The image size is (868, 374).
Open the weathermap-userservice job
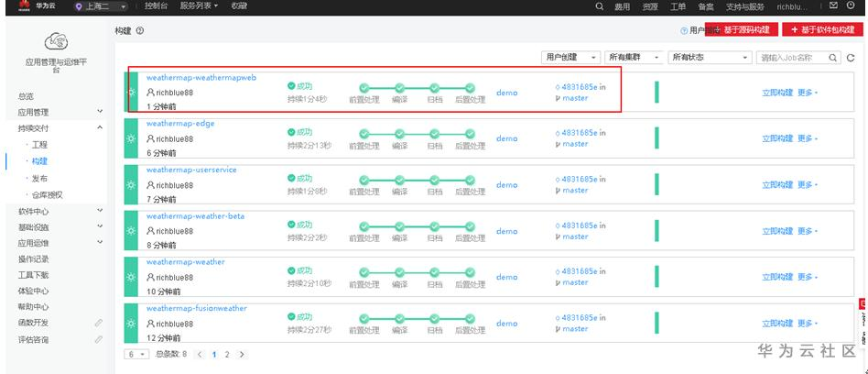pos(191,170)
